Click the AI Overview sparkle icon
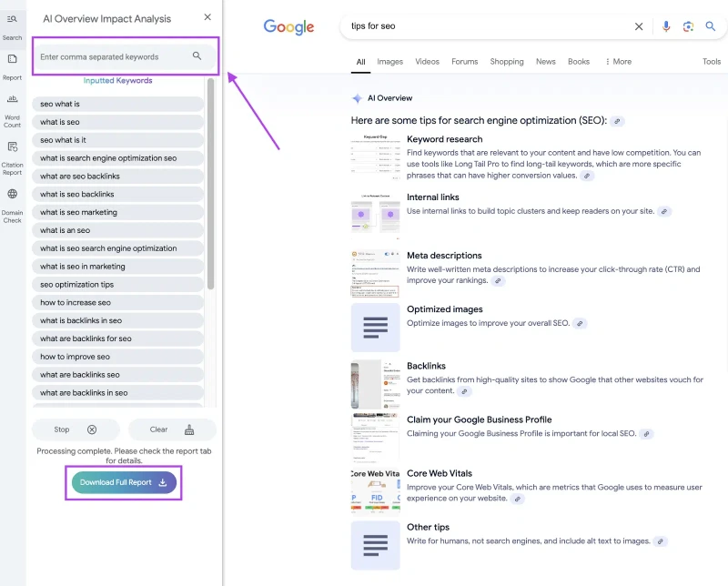 (357, 98)
